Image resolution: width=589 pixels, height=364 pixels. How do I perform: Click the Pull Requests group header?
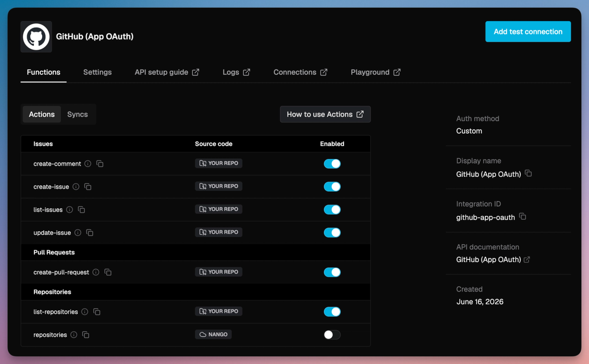(x=54, y=252)
